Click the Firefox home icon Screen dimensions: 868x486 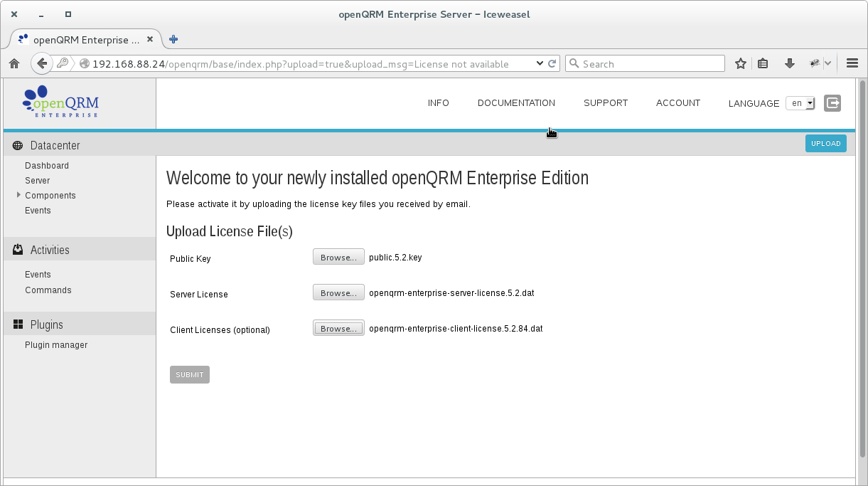pyautogui.click(x=14, y=63)
